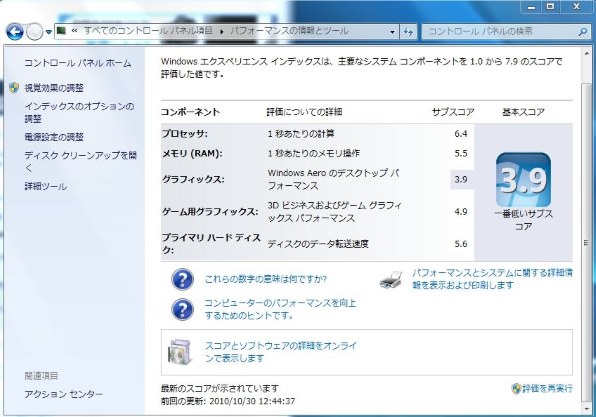Click the Control Panel icon in address bar
This screenshot has height=417, width=596.
click(61, 31)
